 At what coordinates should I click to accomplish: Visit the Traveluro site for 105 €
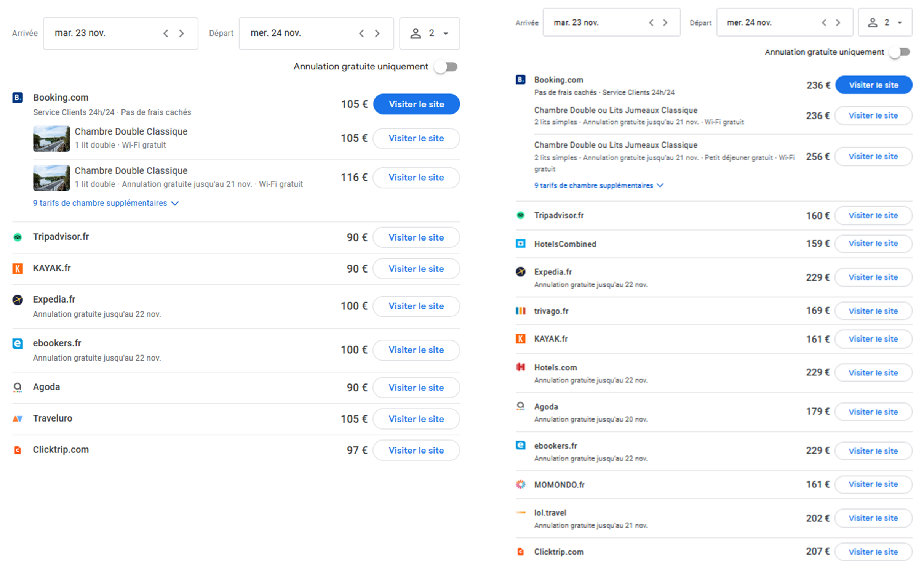coord(416,419)
